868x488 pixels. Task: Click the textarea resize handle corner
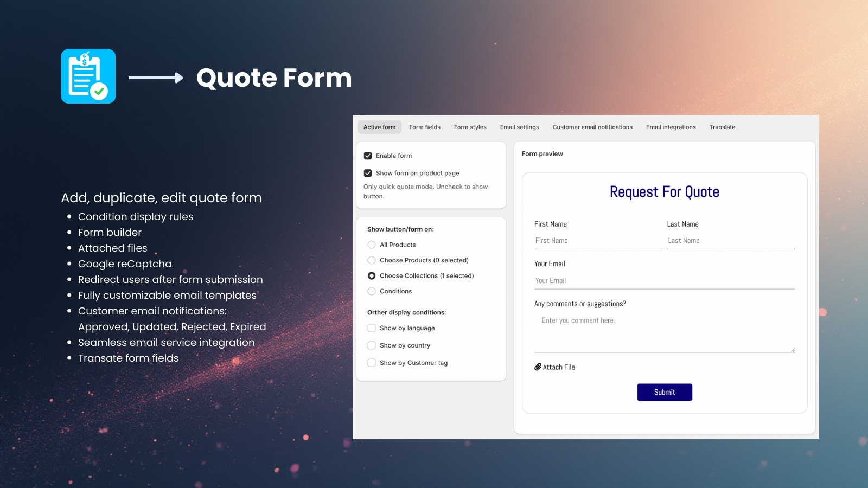click(793, 350)
